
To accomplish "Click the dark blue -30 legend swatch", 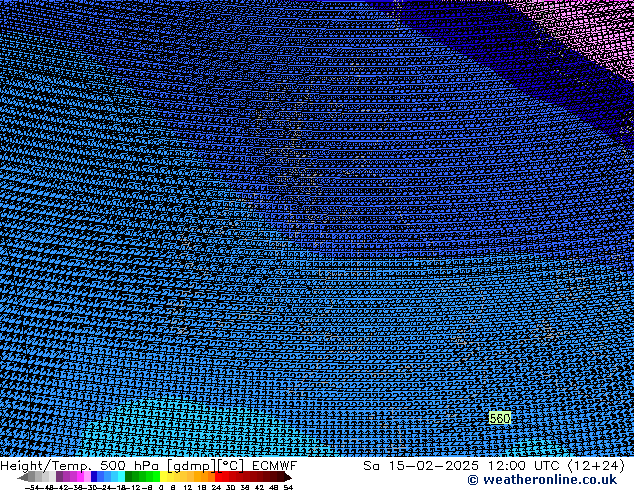I will point(94,476).
